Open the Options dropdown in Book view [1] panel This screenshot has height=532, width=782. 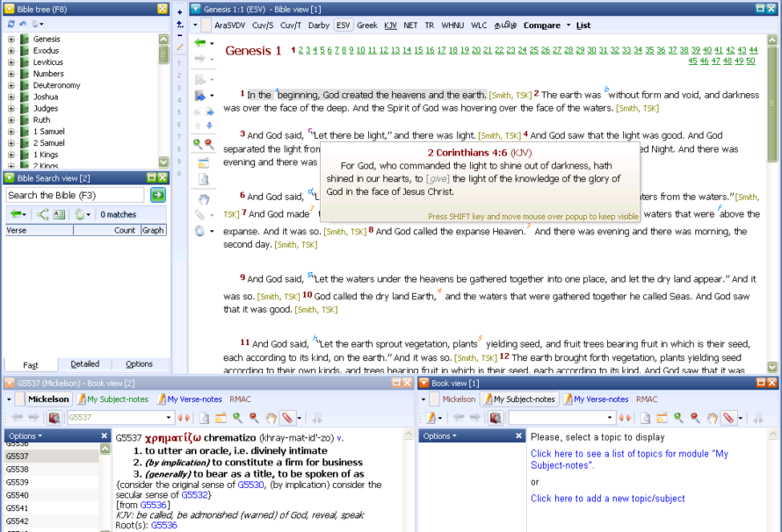tap(440, 435)
